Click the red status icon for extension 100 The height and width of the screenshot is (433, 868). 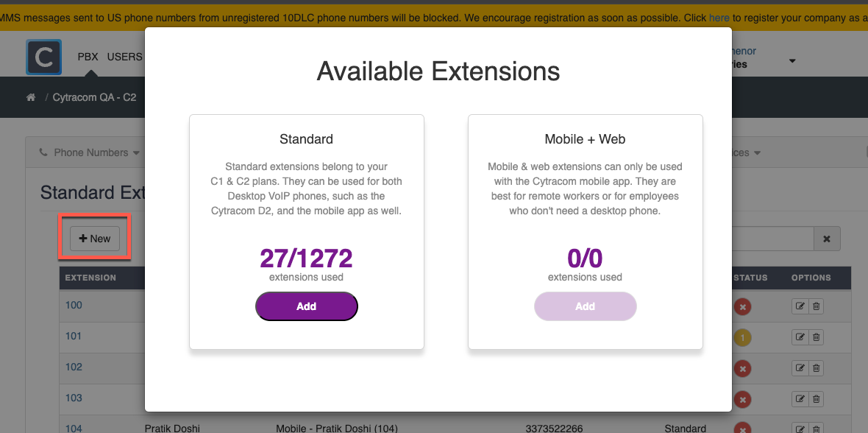[x=742, y=306]
